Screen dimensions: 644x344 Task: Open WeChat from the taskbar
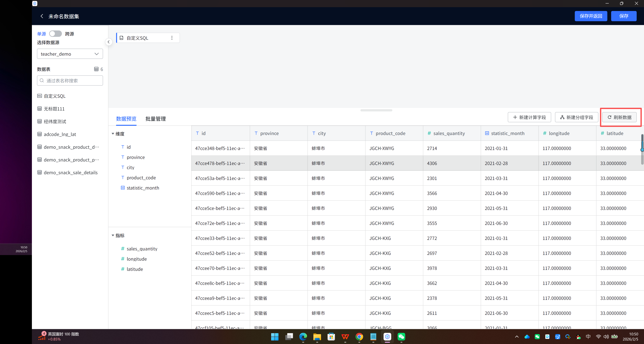point(401,337)
